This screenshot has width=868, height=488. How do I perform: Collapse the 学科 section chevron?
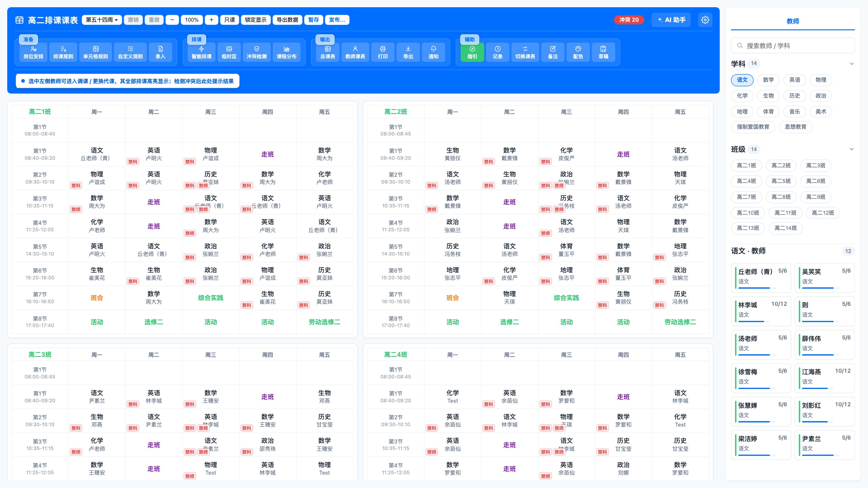click(x=852, y=64)
